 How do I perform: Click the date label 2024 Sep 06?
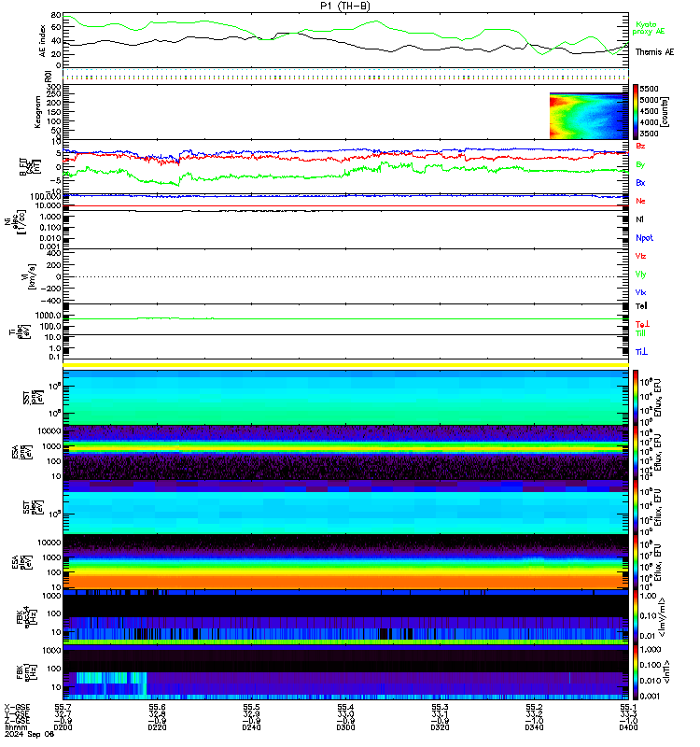click(30, 734)
